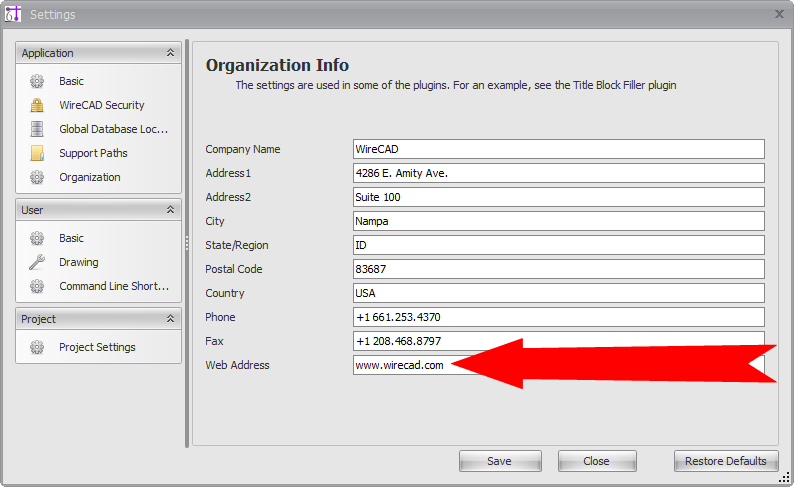Select Basic under the User group
794x487 pixels.
click(x=71, y=238)
